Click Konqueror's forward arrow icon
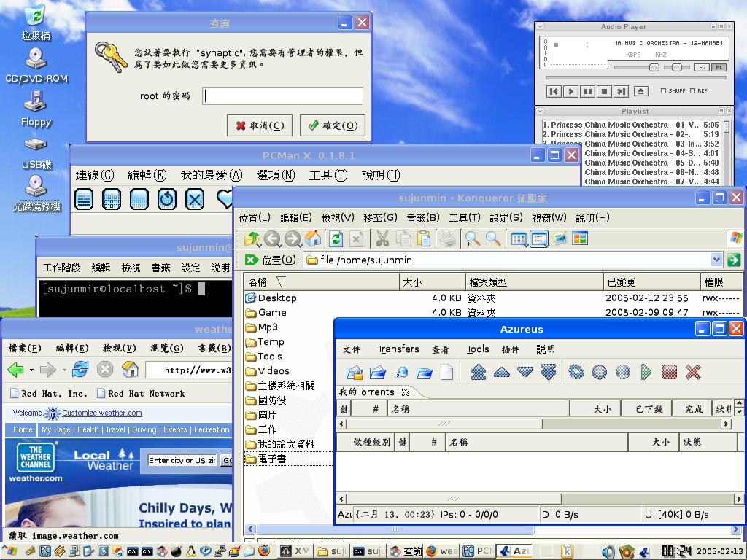Image resolution: width=747 pixels, height=560 pixels. point(293,238)
